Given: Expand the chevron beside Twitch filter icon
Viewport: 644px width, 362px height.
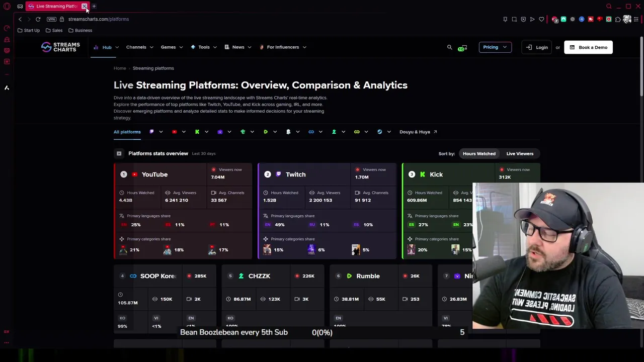Looking at the screenshot, I should coord(161,132).
